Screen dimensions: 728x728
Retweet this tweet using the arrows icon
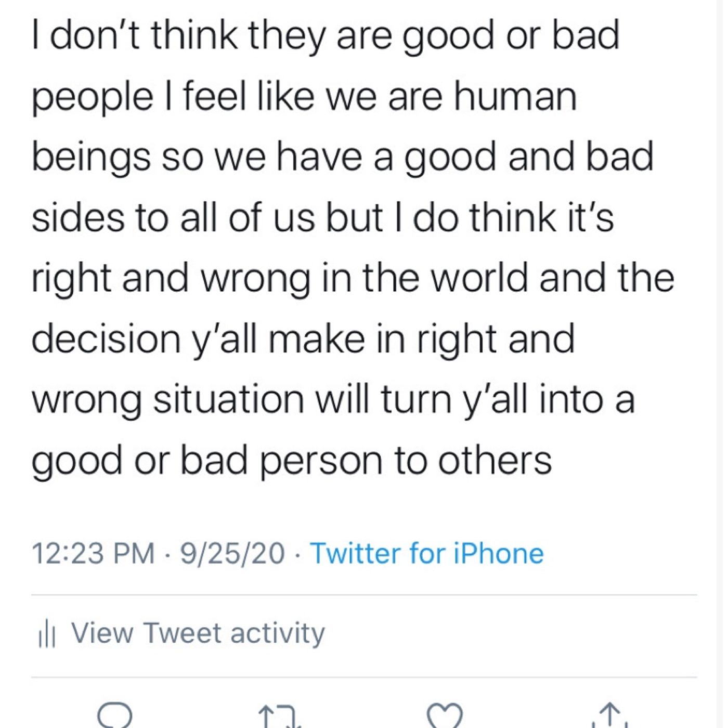tap(280, 717)
